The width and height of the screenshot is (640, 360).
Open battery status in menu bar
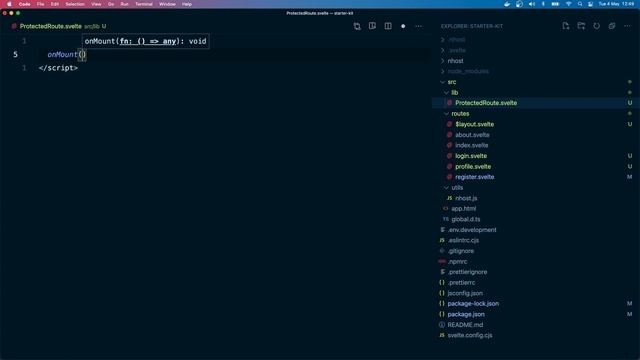click(x=555, y=4)
